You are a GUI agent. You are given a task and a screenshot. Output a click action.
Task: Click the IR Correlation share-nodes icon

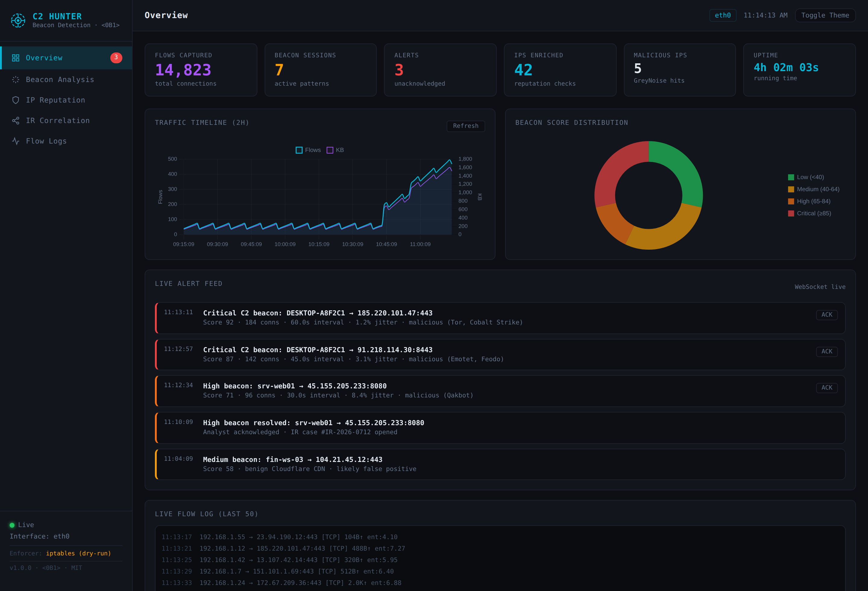pyautogui.click(x=16, y=121)
